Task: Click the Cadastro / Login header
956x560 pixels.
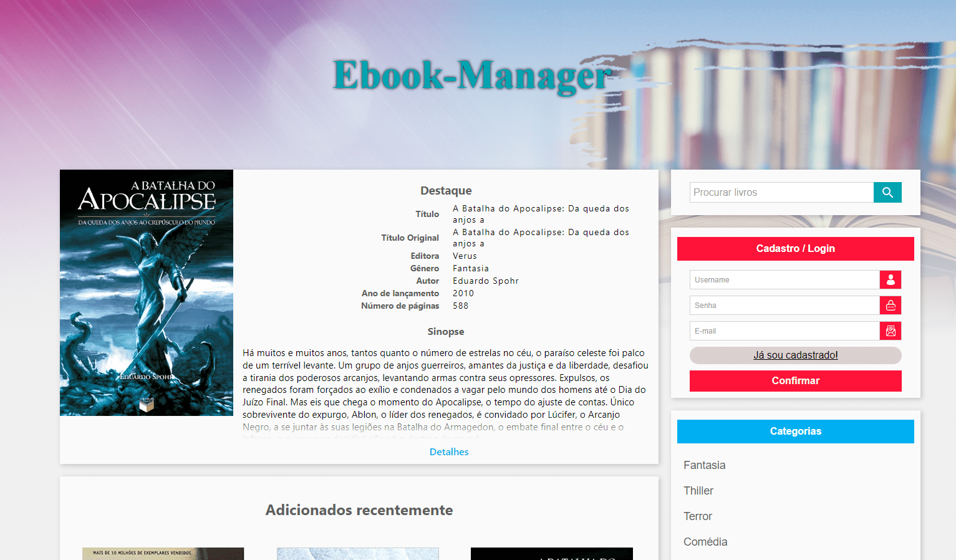Action: coord(795,249)
